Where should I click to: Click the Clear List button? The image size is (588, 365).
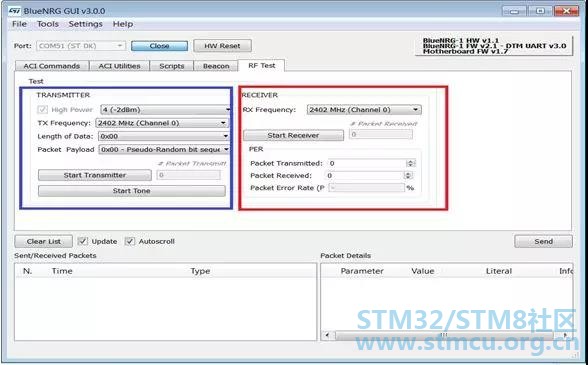44,242
